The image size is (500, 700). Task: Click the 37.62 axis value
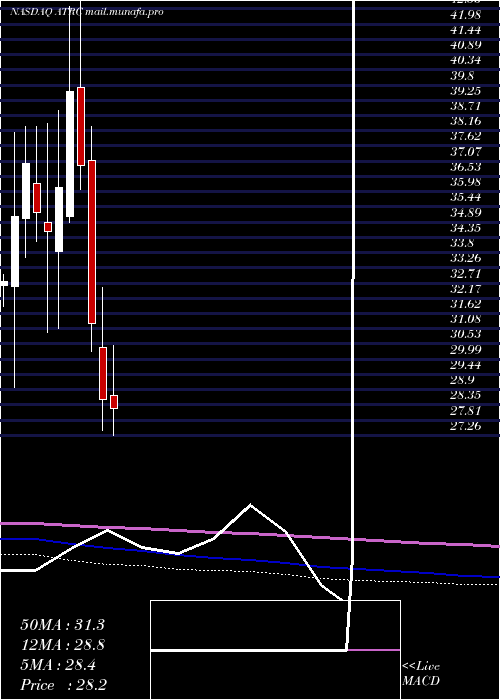[466, 137]
